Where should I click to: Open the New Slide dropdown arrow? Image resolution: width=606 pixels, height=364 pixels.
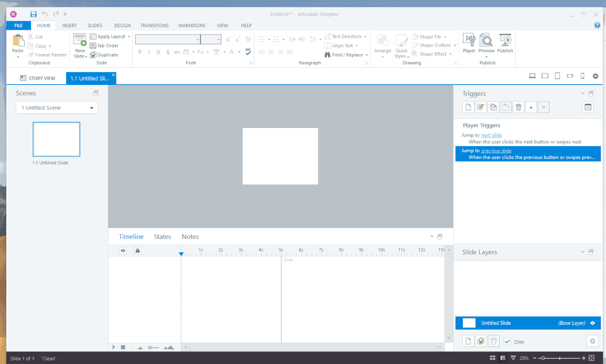(x=80, y=56)
